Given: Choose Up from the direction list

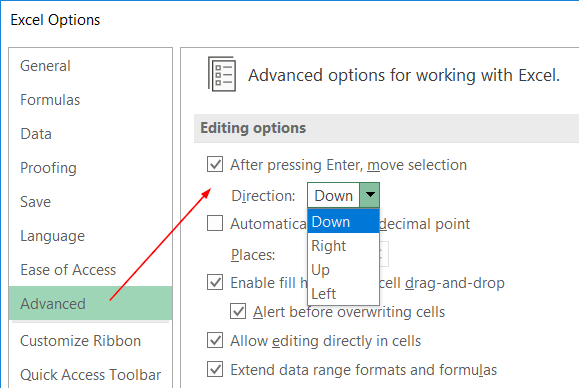Looking at the screenshot, I should (x=343, y=270).
